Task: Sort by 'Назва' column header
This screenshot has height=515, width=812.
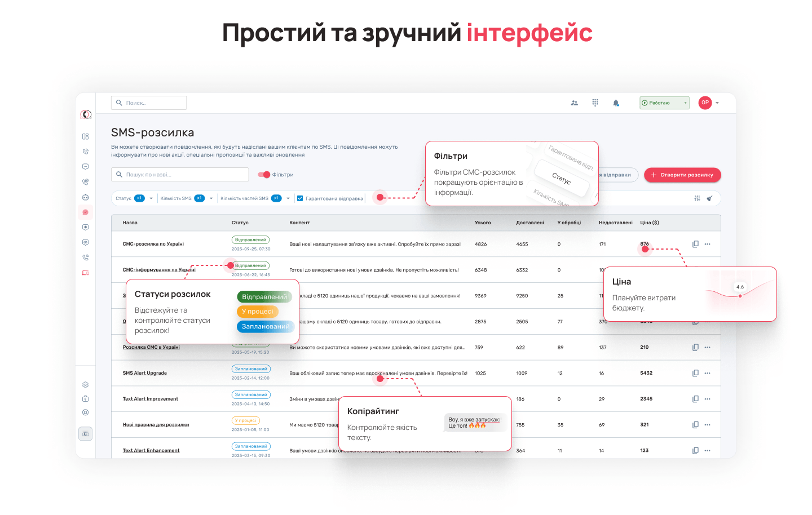Action: pyautogui.click(x=130, y=223)
